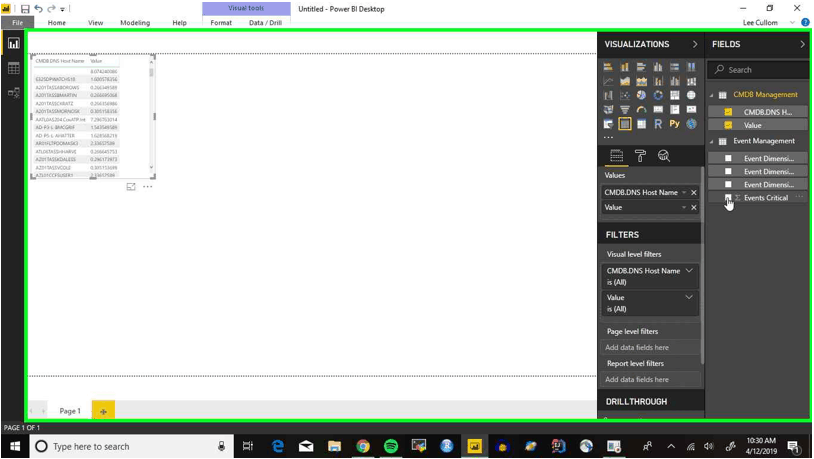Select the Stacked column chart visualization
The height and width of the screenshot is (459, 814).
coord(625,67)
